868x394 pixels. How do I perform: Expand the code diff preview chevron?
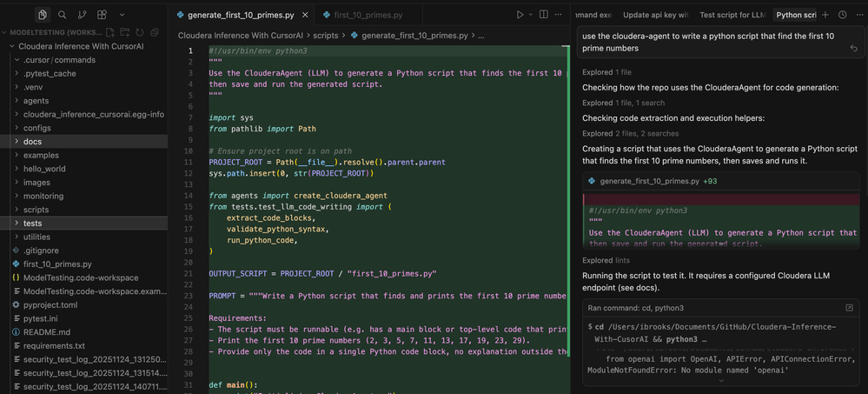pos(721,243)
